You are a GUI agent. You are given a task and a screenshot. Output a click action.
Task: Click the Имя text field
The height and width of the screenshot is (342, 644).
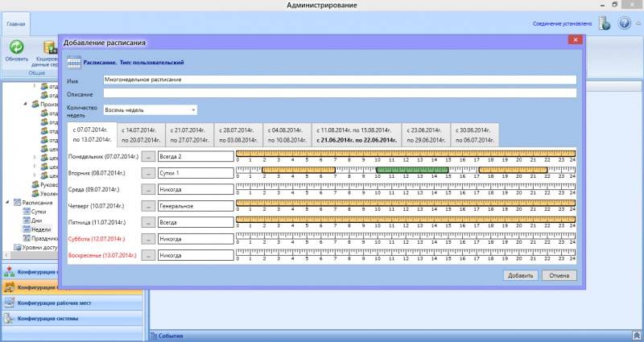339,80
